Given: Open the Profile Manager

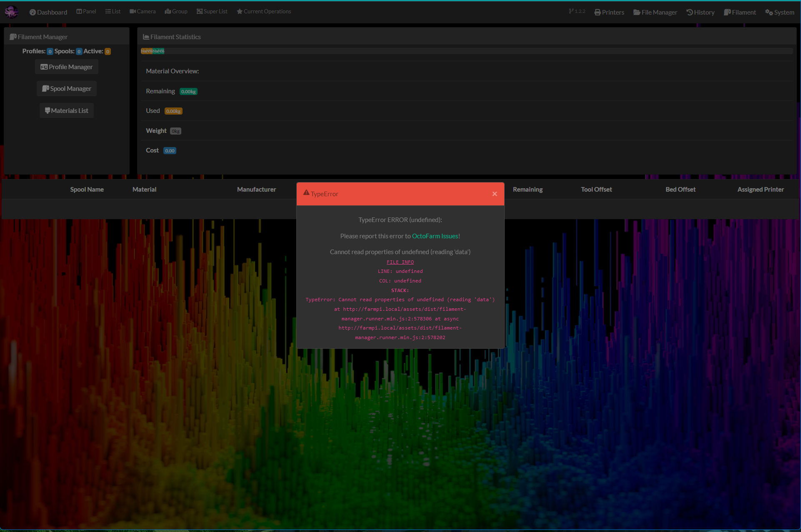Looking at the screenshot, I should tap(66, 67).
